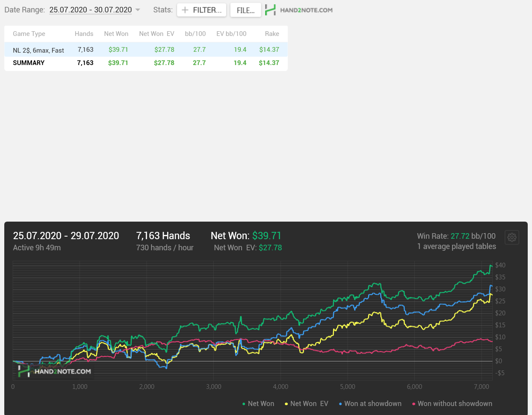Open the Date Range dropdown arrow
Screen dimensions: 532x415
tap(138, 10)
